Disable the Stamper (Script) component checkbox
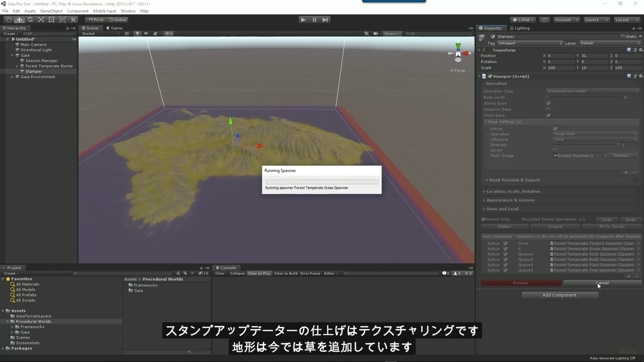The width and height of the screenshot is (644, 362). point(490,76)
